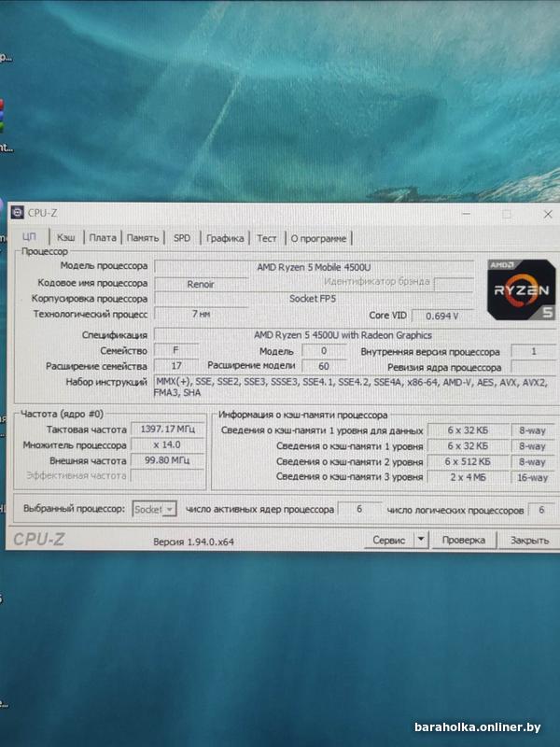Screen dimensions: 560x747
Task: Click the Core VID value 0.694 V
Action: click(x=441, y=316)
